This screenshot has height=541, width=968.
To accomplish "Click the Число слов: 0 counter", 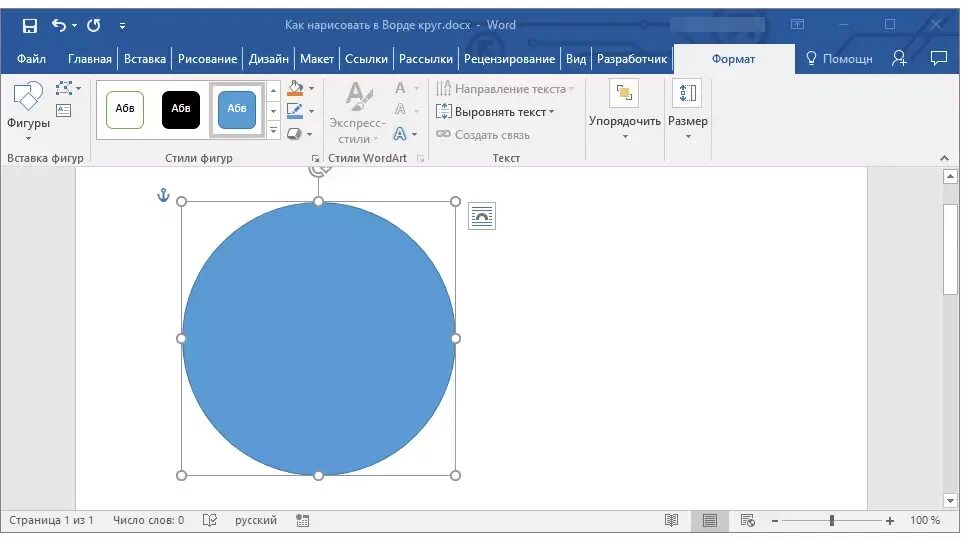I will (148, 520).
